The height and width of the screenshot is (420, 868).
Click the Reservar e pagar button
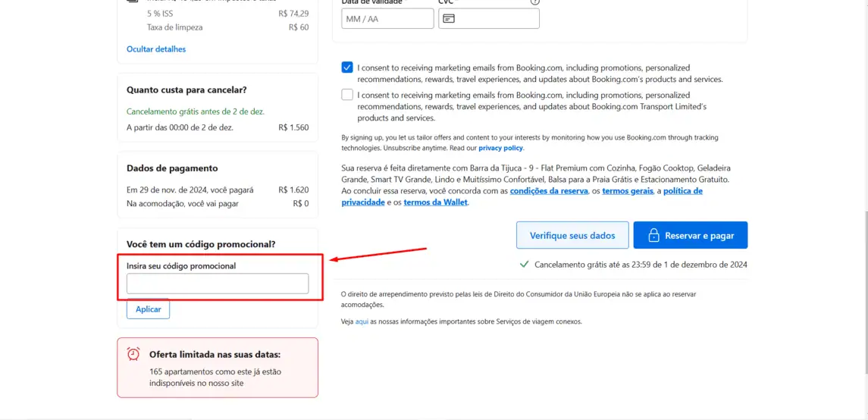(x=691, y=235)
